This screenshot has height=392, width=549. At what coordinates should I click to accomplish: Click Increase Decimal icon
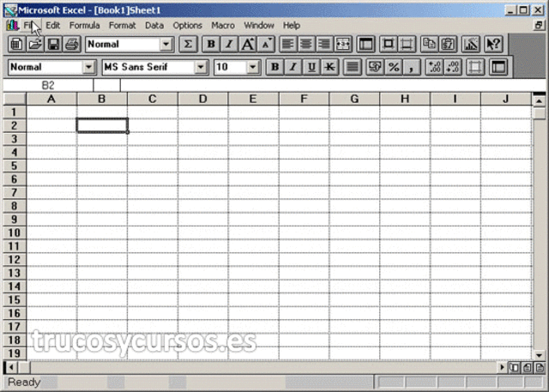pyautogui.click(x=434, y=67)
